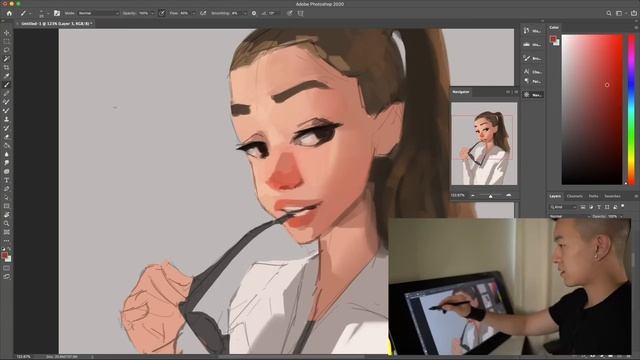Open the layer Opacity slider arrow

pos(622,216)
